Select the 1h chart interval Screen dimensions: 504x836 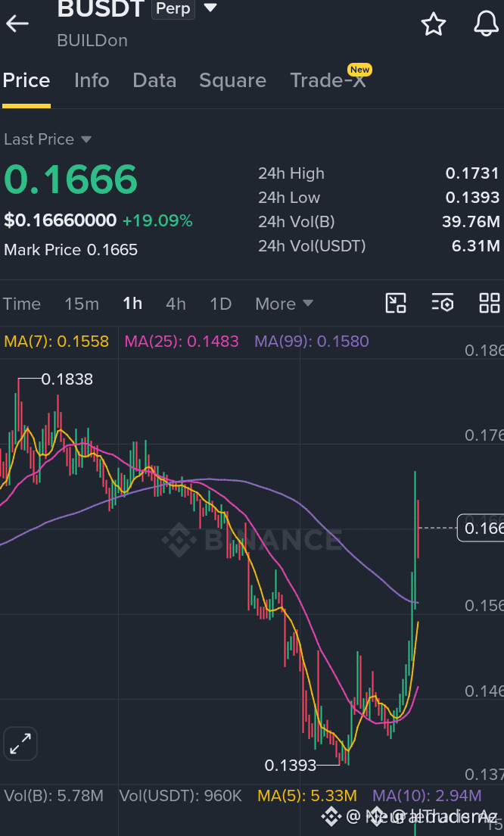click(x=132, y=304)
